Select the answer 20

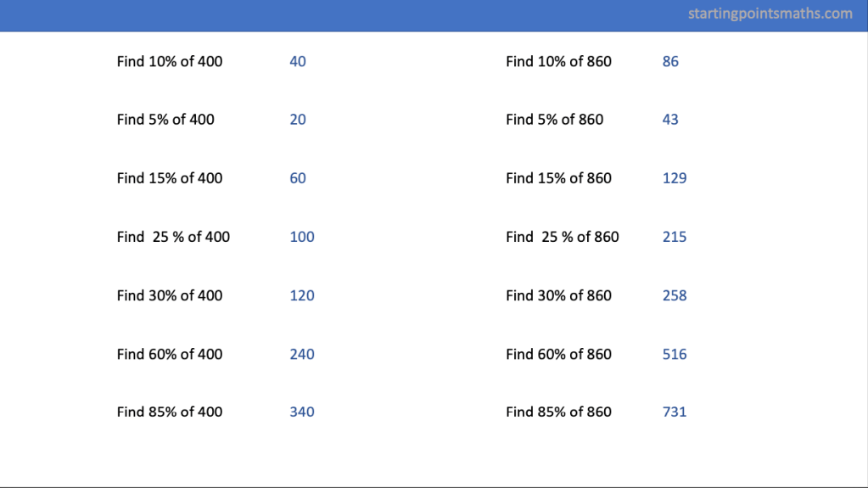click(x=298, y=120)
